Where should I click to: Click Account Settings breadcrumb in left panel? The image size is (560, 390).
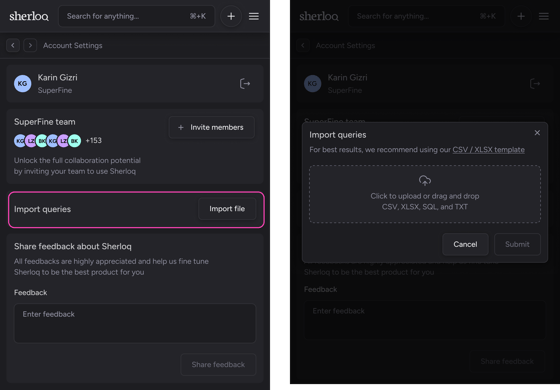(73, 45)
